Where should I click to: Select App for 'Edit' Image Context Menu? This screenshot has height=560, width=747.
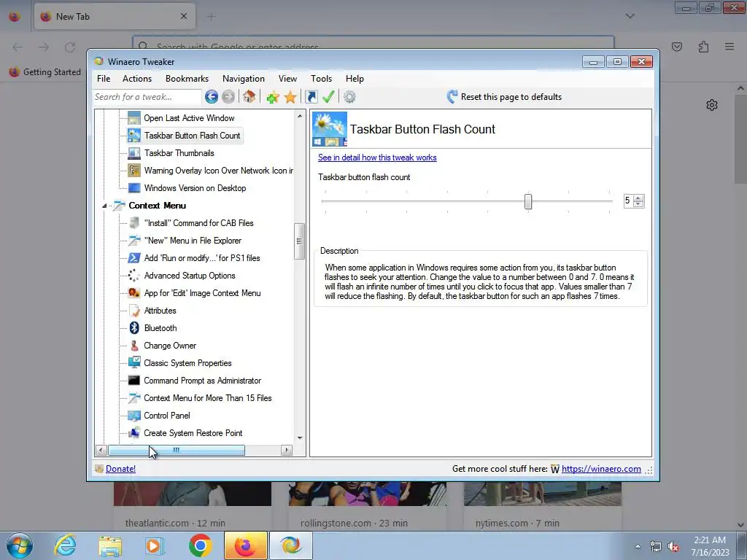pos(202,293)
